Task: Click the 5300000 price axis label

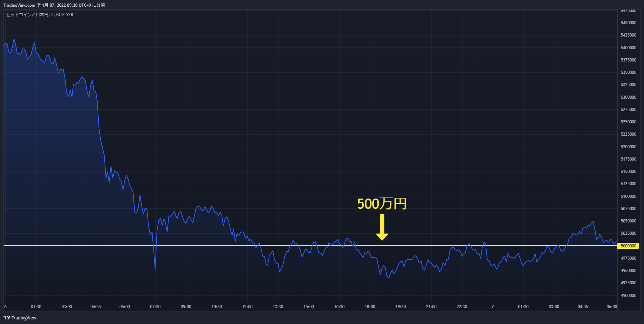Action: point(629,97)
